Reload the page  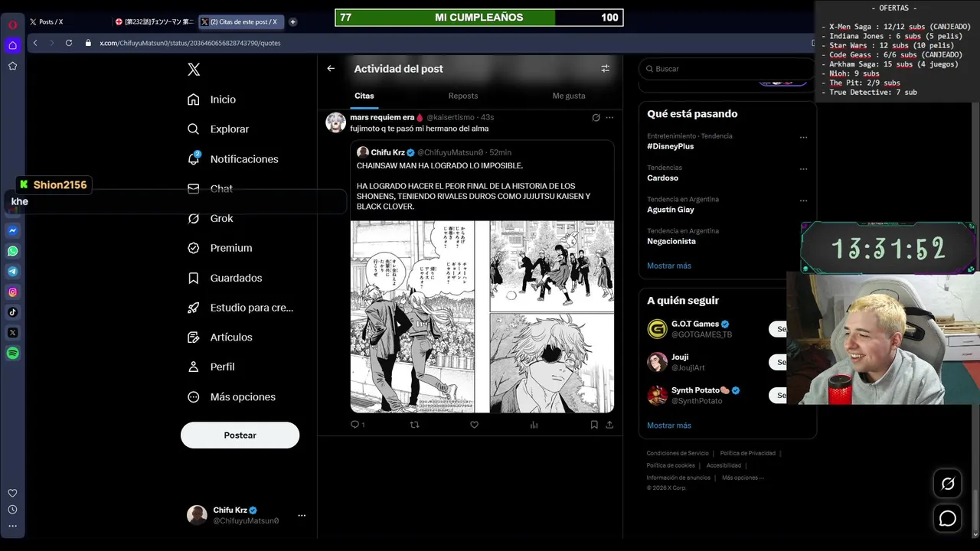point(69,43)
